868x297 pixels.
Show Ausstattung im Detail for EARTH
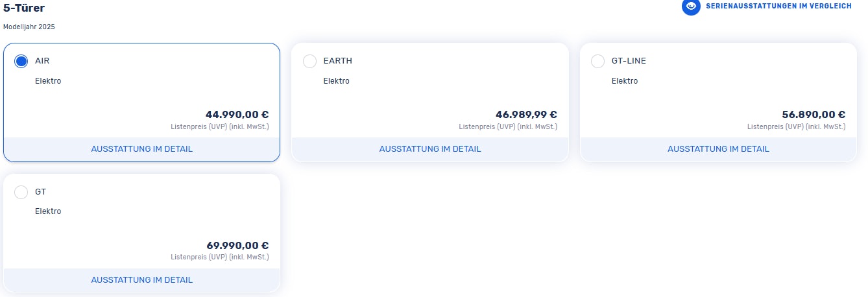click(x=430, y=149)
